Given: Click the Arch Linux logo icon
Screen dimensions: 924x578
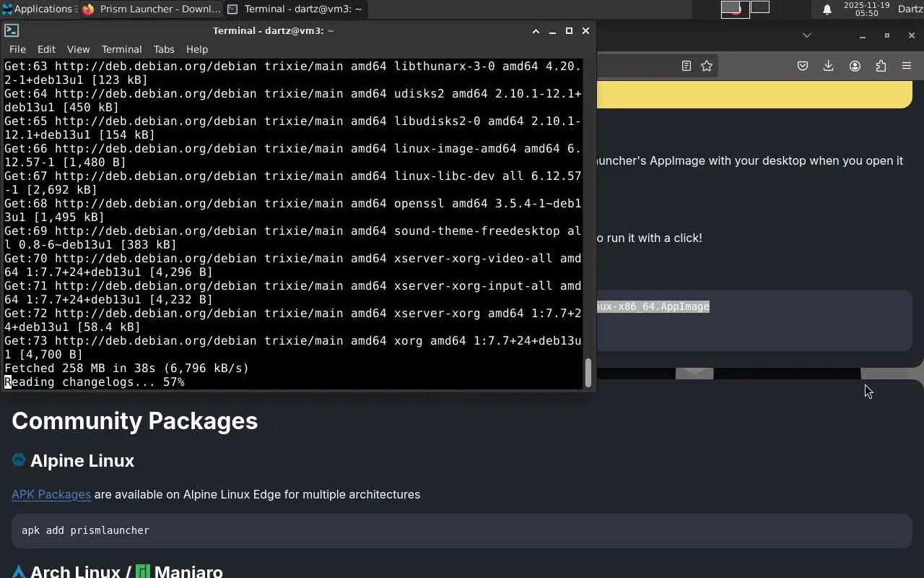Looking at the screenshot, I should coord(19,571).
